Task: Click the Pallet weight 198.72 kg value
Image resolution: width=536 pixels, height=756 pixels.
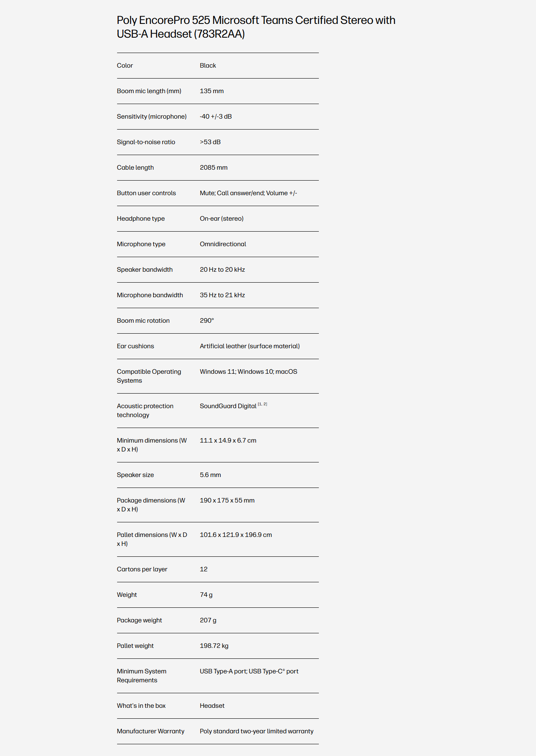Action: pyautogui.click(x=214, y=646)
